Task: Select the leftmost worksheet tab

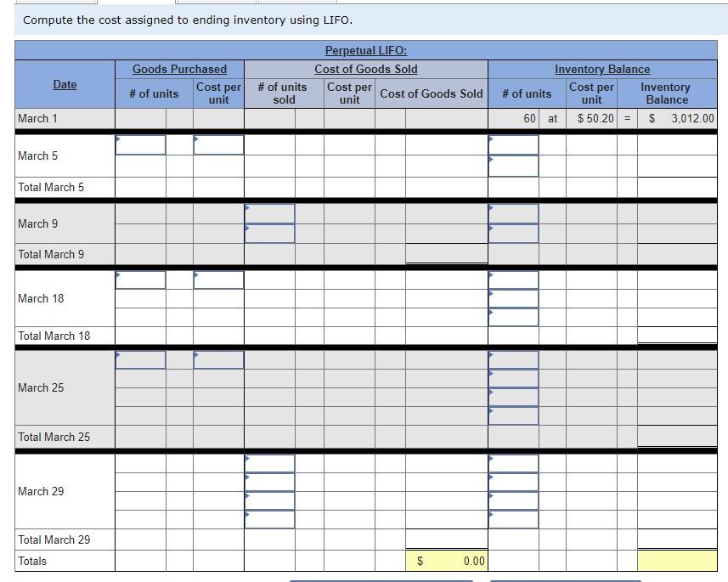Action: tap(55, 3)
